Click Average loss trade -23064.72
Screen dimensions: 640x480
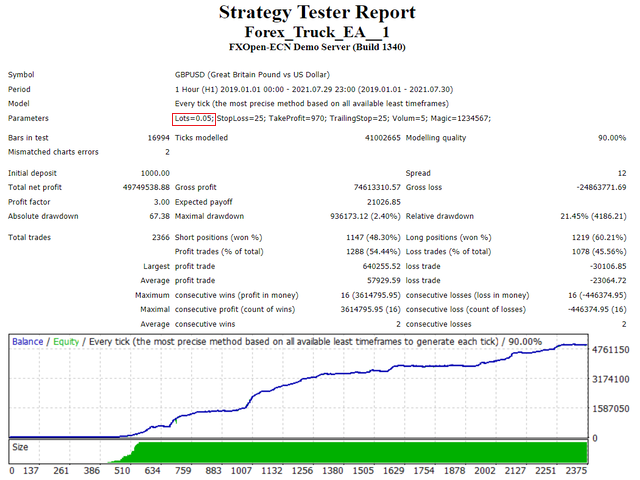pyautogui.click(x=608, y=281)
